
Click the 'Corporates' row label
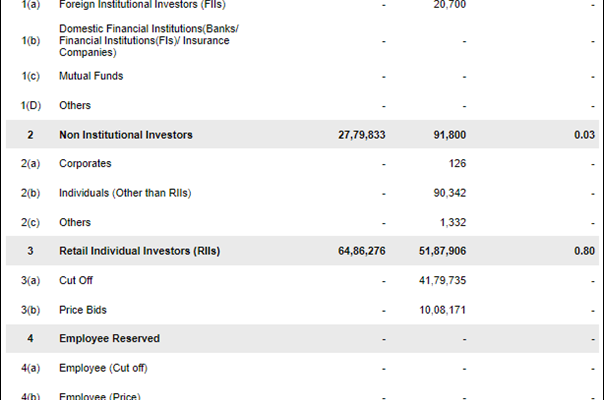[85, 163]
